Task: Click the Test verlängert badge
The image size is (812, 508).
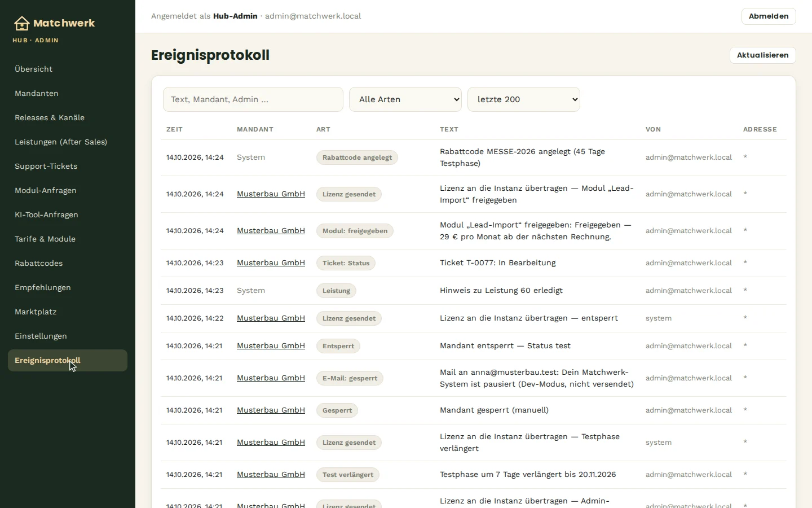Action: point(348,475)
